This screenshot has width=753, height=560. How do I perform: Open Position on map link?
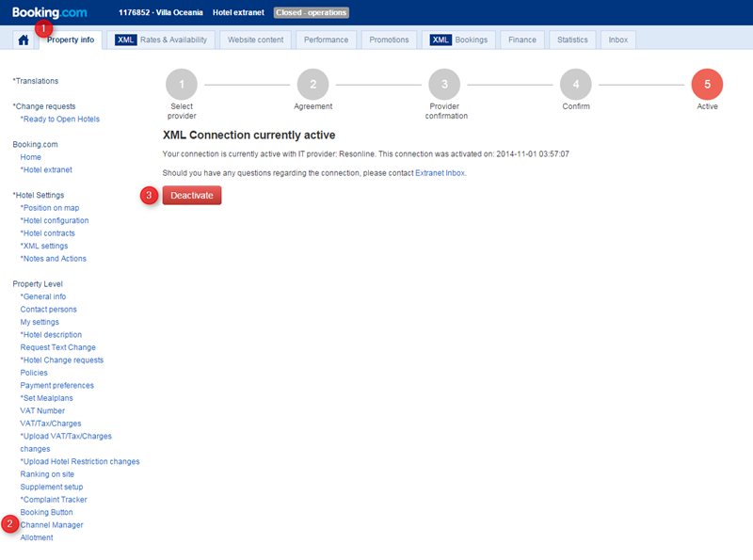point(50,208)
